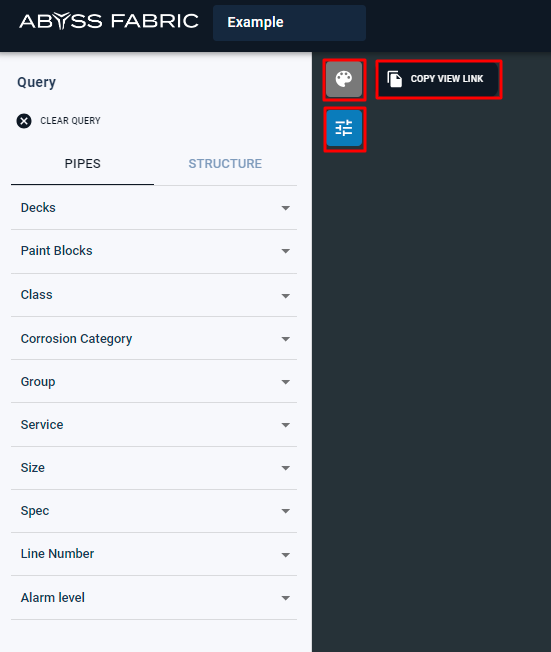Image resolution: width=551 pixels, height=652 pixels.
Task: Open the Size dropdown
Action: [x=154, y=468]
